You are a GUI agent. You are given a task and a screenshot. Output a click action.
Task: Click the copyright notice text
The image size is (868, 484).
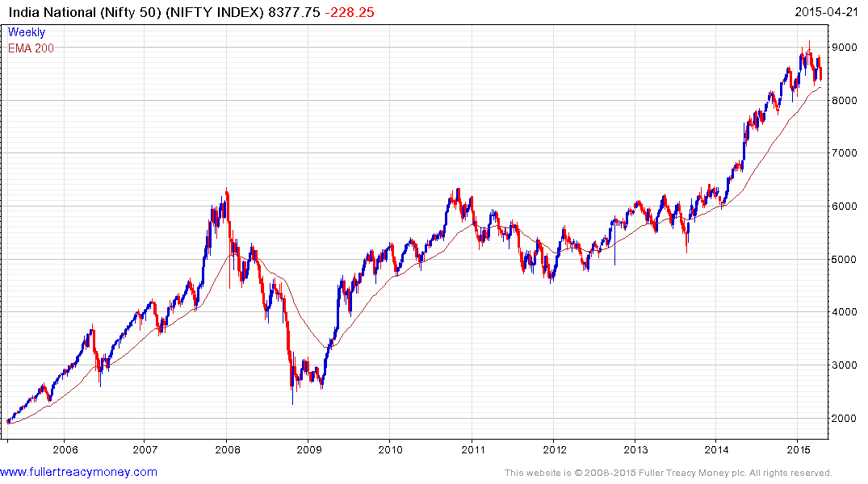pos(669,473)
